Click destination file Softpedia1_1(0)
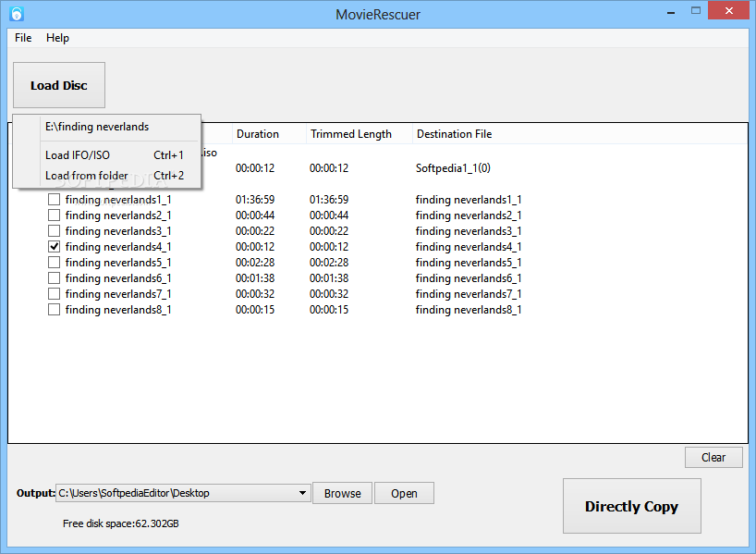Image resolution: width=756 pixels, height=554 pixels. click(x=453, y=168)
